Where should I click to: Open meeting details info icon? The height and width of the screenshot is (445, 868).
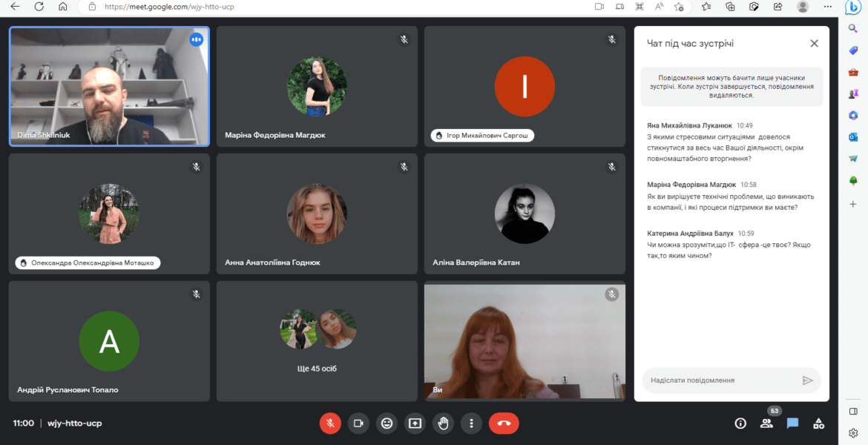click(x=740, y=423)
